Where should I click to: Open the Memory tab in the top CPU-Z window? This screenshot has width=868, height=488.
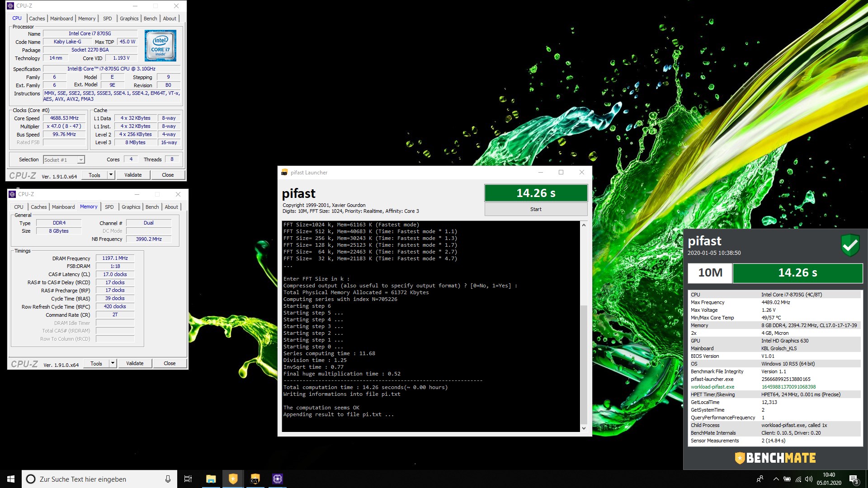coord(87,19)
